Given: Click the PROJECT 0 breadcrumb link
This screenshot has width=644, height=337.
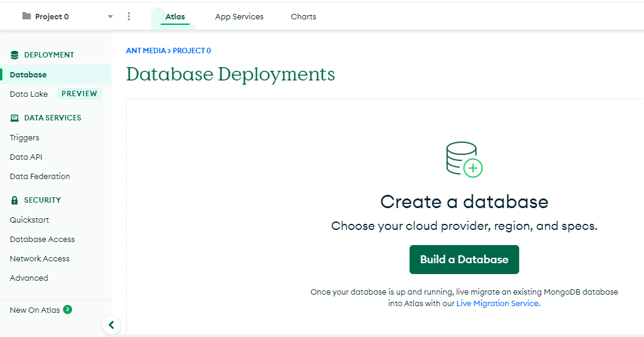Looking at the screenshot, I should (x=192, y=51).
